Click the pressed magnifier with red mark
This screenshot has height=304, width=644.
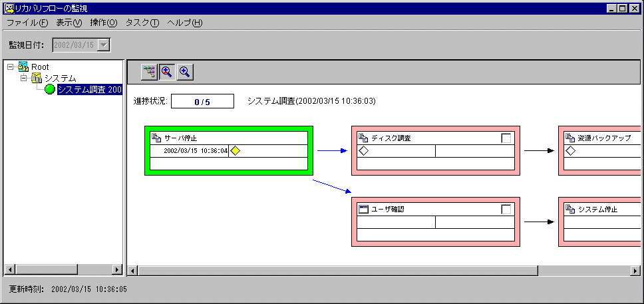tap(167, 73)
